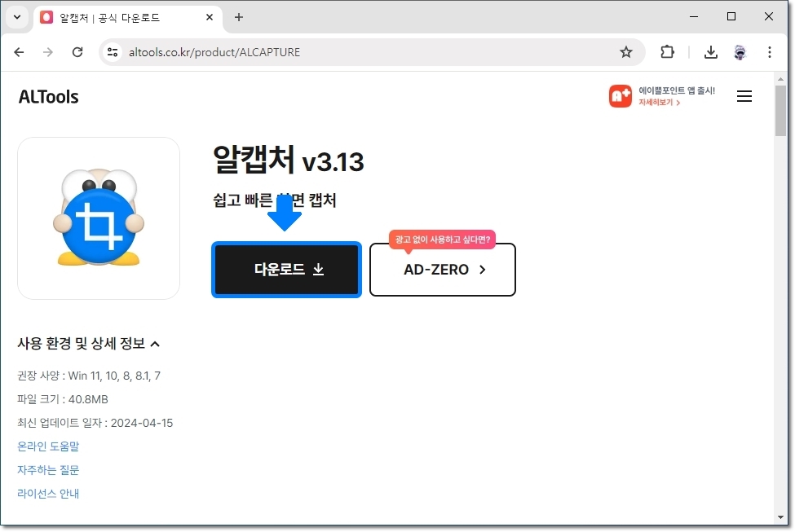
Task: Open 온라인 도움말 link
Action: (x=48, y=446)
